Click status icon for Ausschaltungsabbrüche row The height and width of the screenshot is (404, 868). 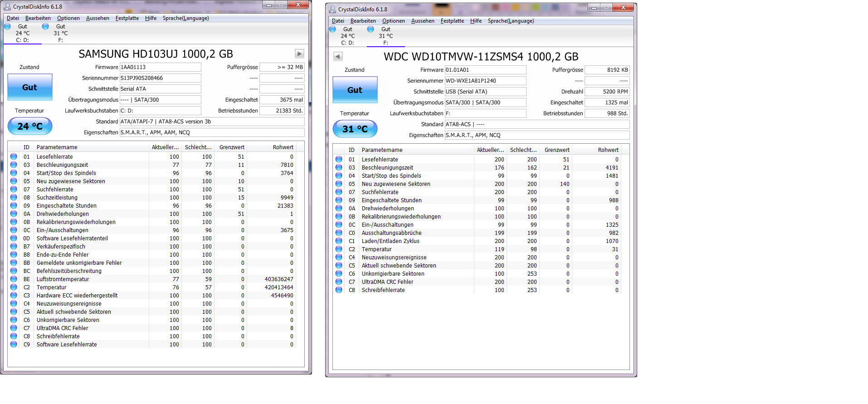339,233
